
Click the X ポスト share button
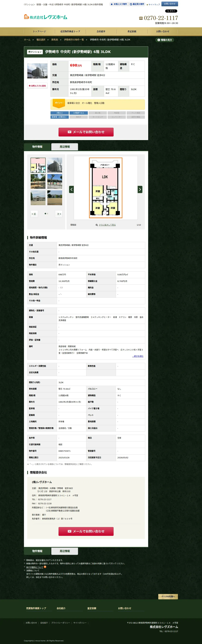click(x=171, y=11)
